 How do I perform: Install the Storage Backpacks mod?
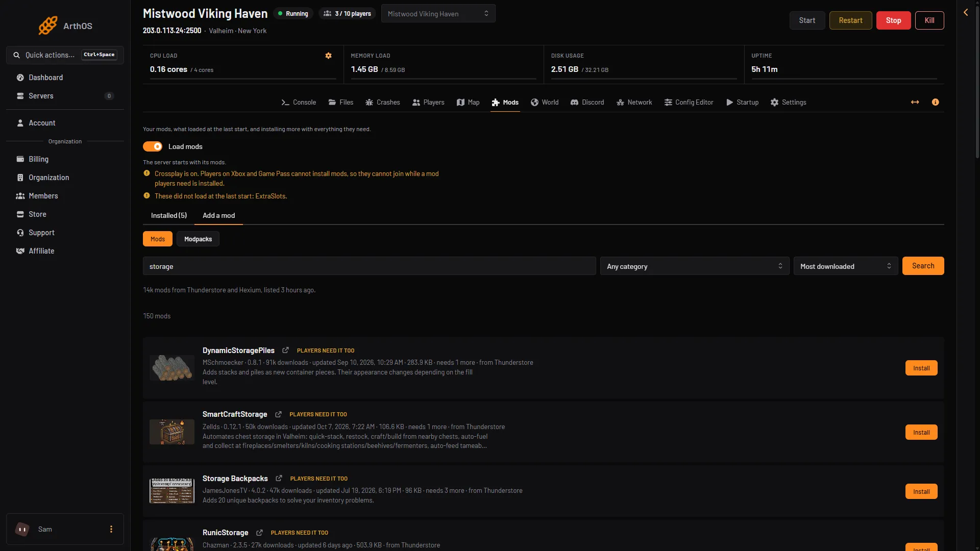coord(921,491)
